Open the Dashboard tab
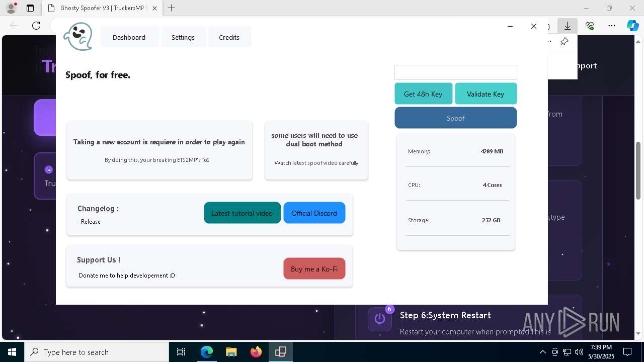 coord(129,37)
